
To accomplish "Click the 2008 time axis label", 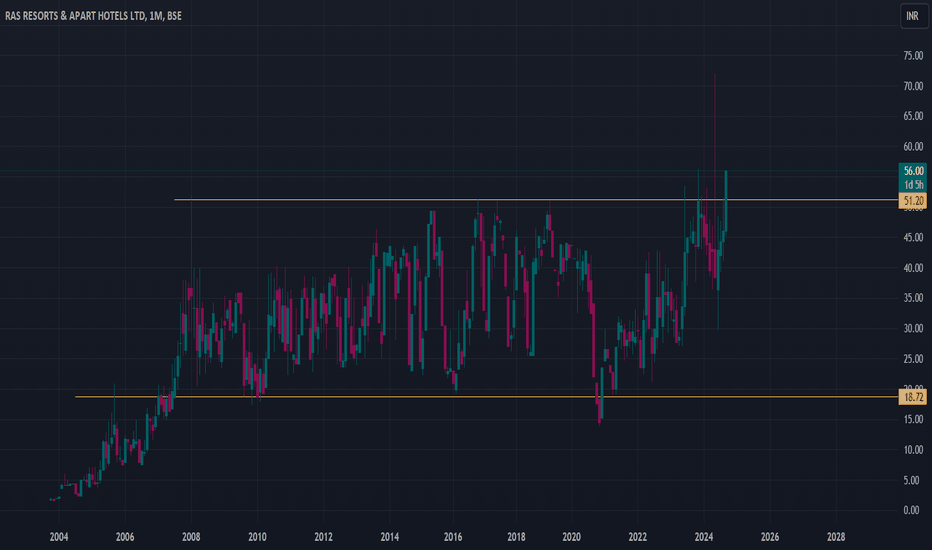I will click(x=191, y=537).
